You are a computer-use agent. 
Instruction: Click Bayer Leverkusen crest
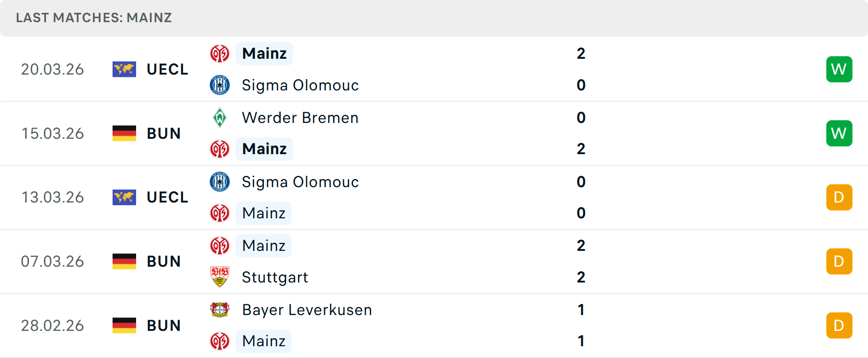coord(220,310)
